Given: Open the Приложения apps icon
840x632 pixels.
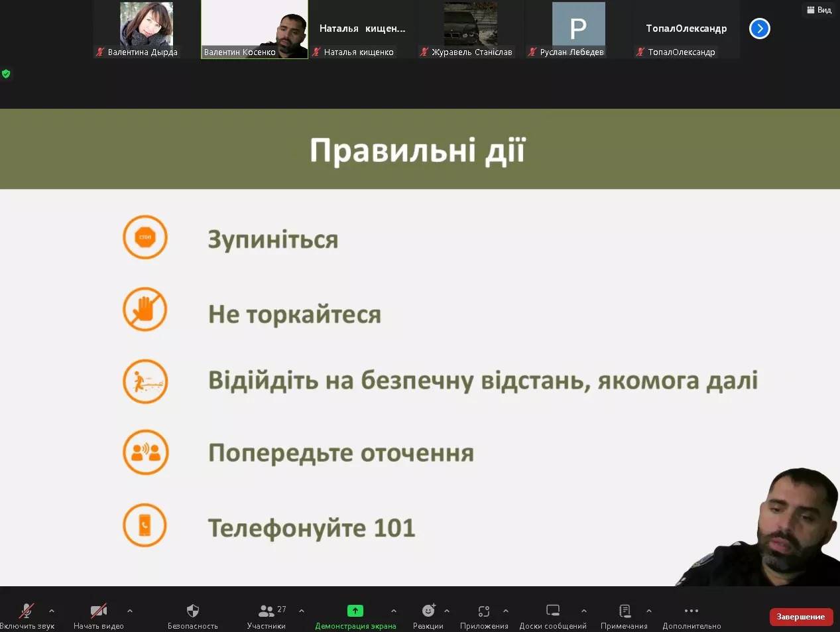Looking at the screenshot, I should (484, 611).
